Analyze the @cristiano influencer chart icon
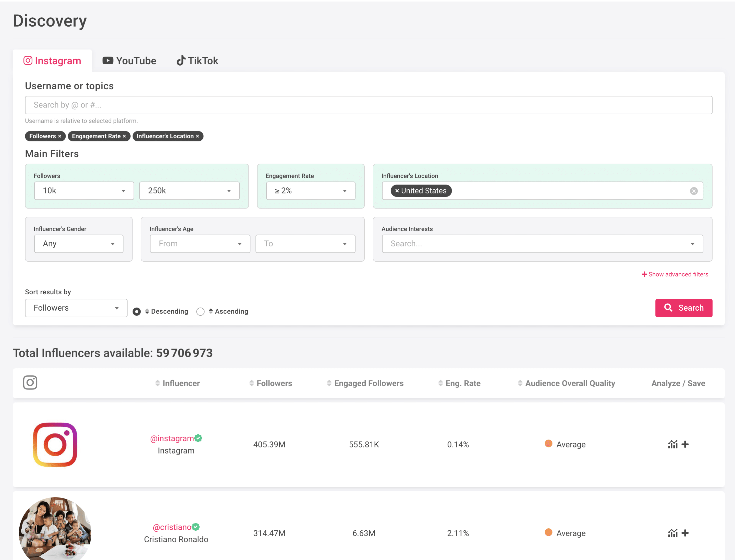This screenshot has width=735, height=560. coord(673,533)
